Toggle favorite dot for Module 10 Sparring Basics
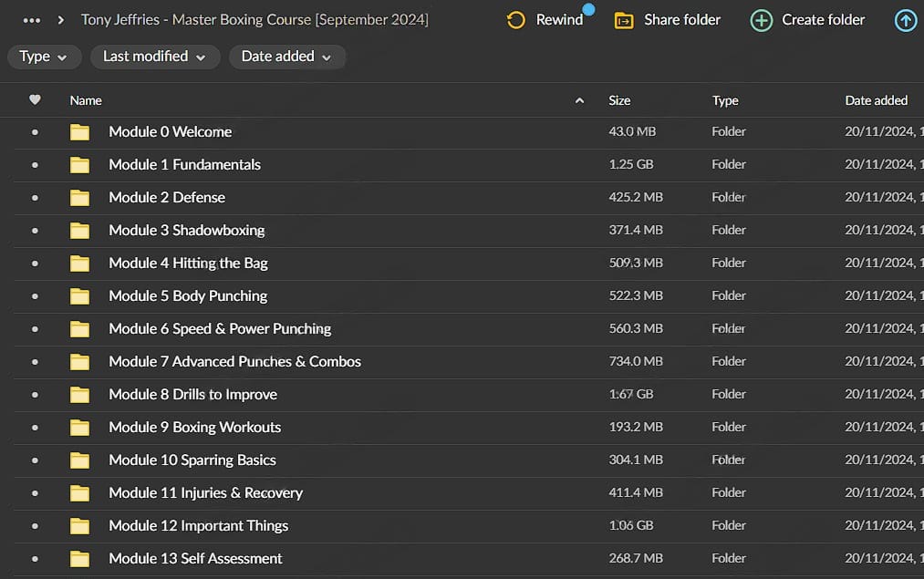The height and width of the screenshot is (579, 924). coord(35,460)
